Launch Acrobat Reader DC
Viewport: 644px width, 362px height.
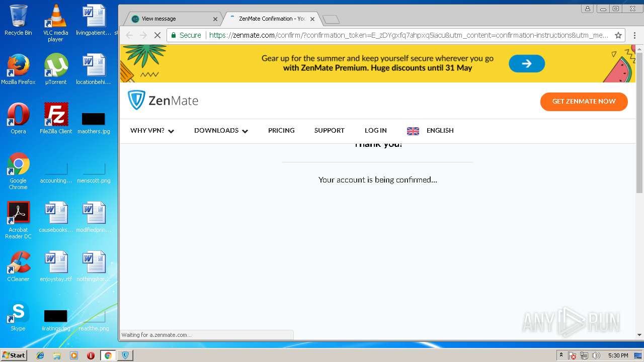click(18, 220)
